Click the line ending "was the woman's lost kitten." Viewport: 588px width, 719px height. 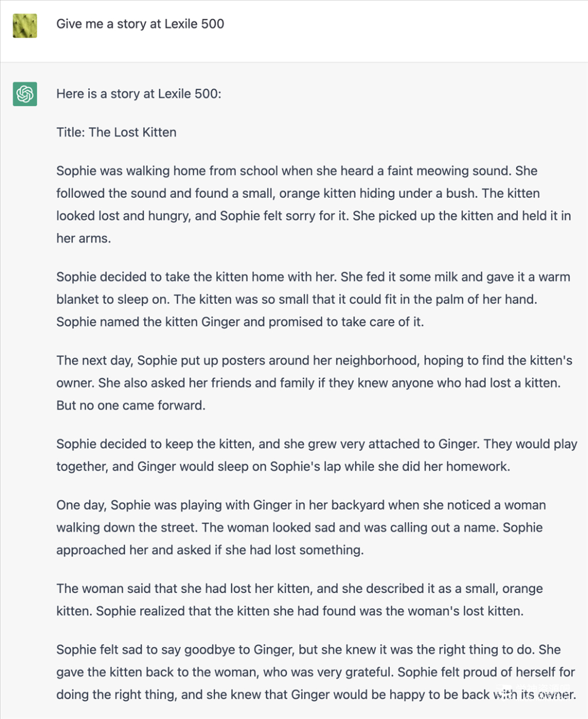[290, 611]
